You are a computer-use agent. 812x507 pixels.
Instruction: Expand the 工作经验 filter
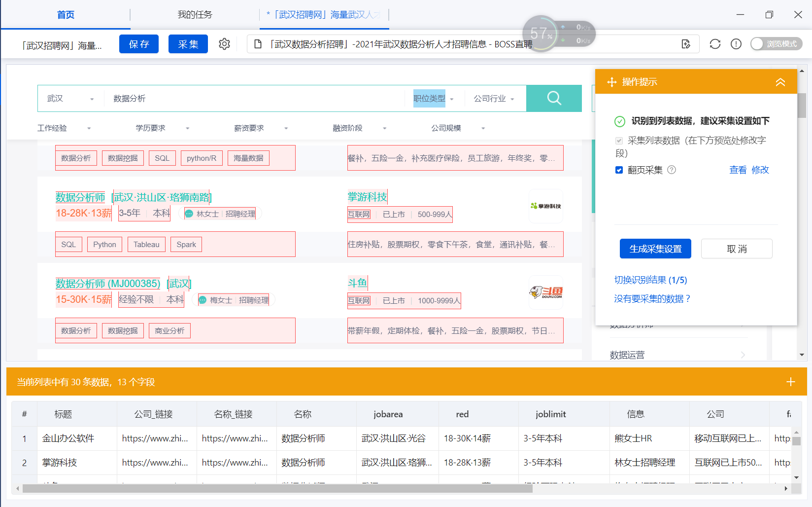[x=64, y=128]
